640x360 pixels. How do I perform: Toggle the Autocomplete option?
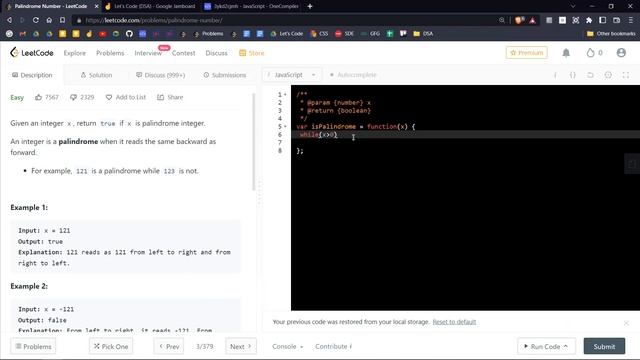(353, 75)
